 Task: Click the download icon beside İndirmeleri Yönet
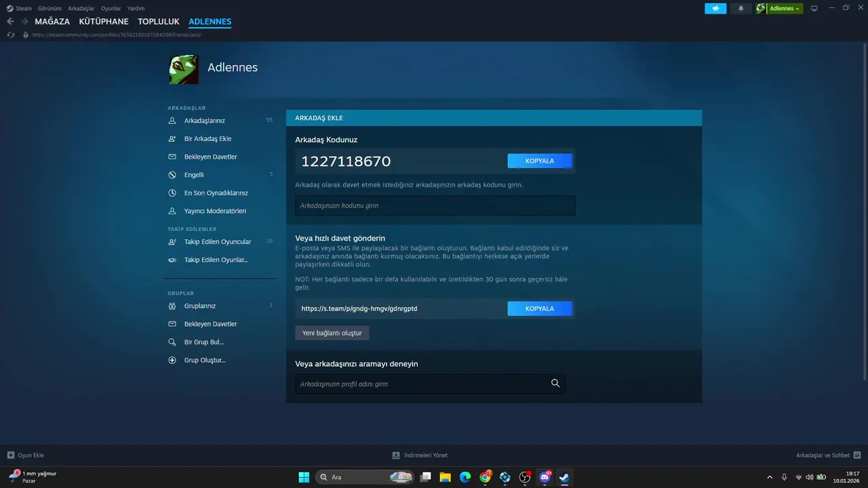396,455
